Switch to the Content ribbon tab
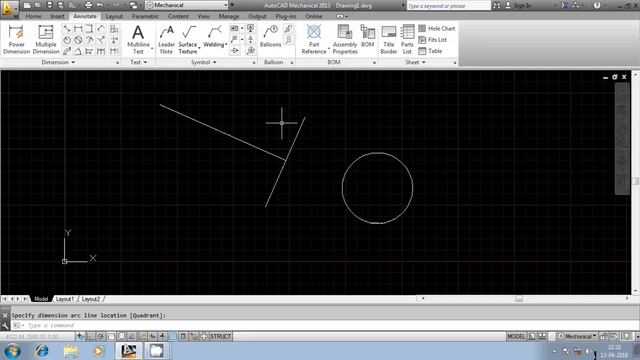 click(x=178, y=16)
